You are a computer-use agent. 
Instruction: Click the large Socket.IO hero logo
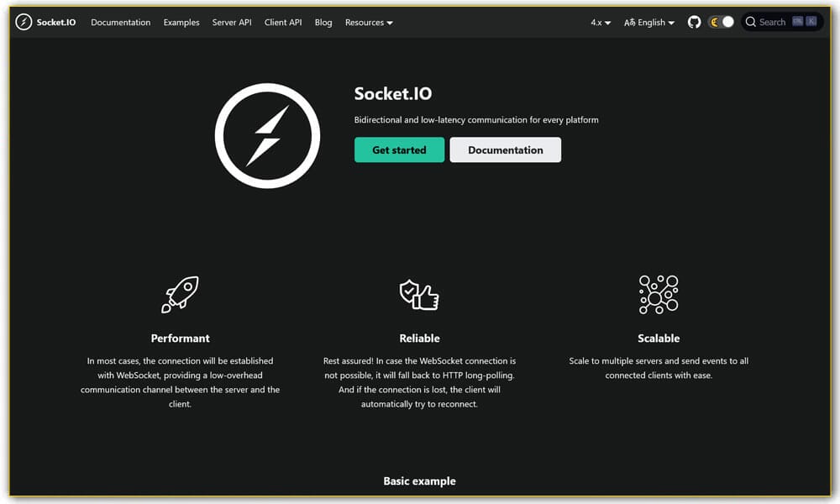tap(267, 134)
